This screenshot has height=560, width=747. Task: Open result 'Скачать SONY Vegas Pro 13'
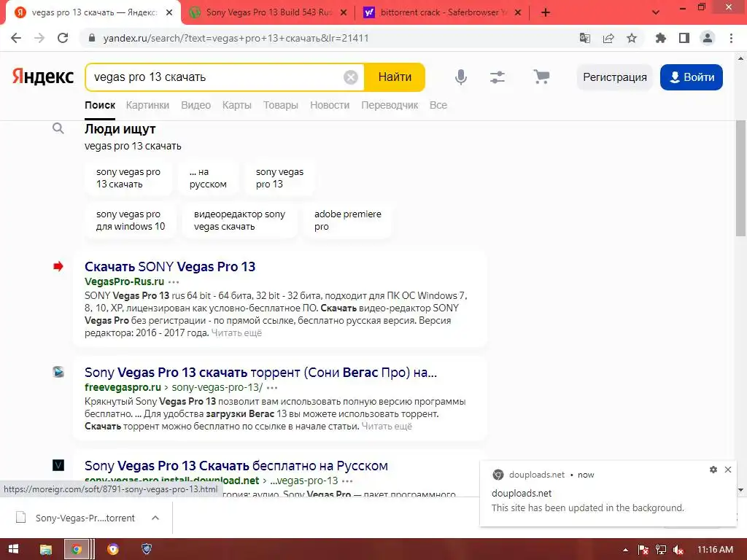pyautogui.click(x=170, y=267)
